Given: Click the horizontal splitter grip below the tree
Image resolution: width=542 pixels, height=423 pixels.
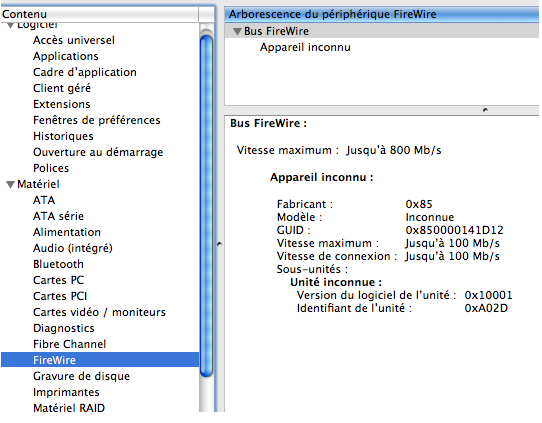Looking at the screenshot, I should pyautogui.click(x=485, y=110).
